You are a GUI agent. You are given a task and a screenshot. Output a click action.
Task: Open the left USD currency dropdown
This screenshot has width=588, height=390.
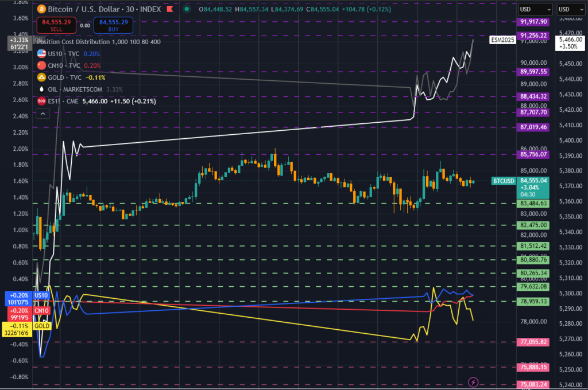pyautogui.click(x=535, y=9)
